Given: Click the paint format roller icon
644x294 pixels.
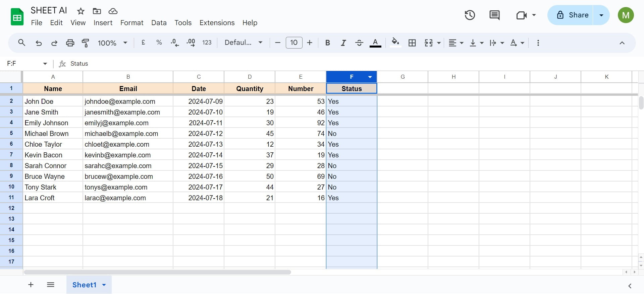Looking at the screenshot, I should tap(86, 43).
